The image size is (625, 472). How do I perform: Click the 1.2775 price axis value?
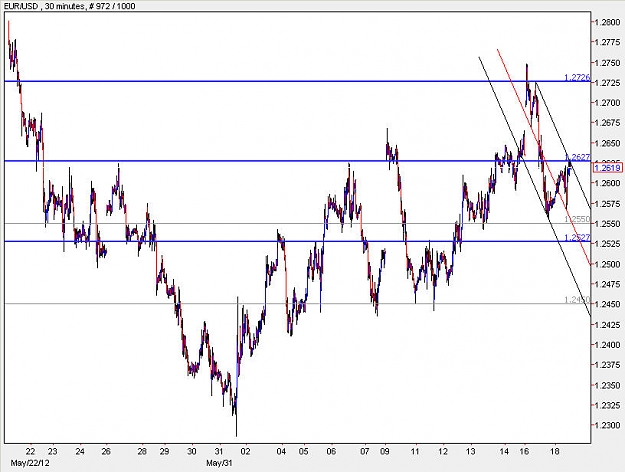tap(607, 42)
